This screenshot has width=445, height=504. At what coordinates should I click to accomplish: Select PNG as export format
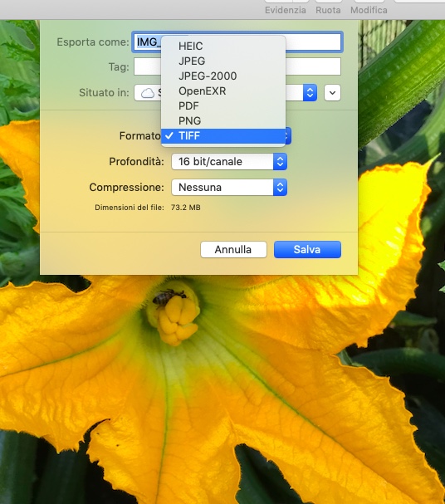(x=223, y=121)
